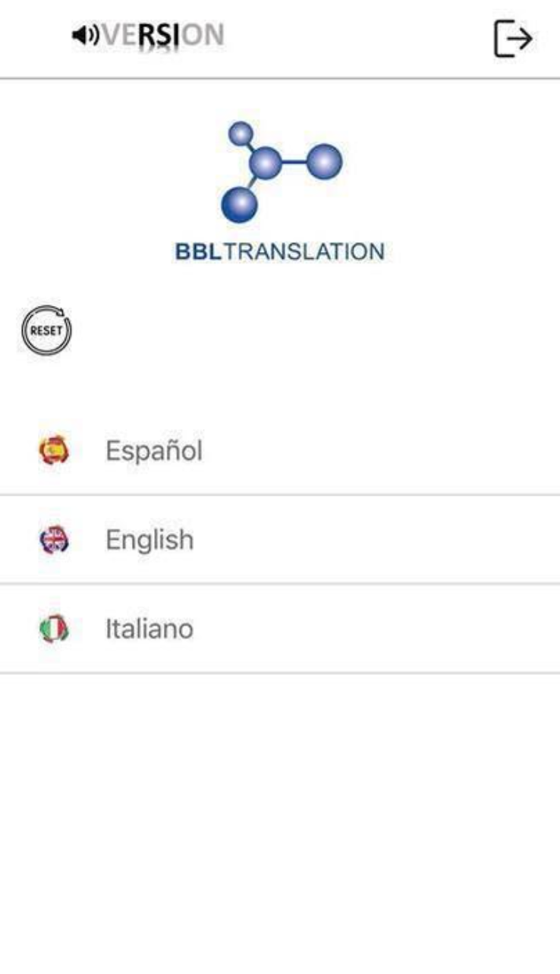Image resolution: width=560 pixels, height=974 pixels.
Task: Select the Italian flag icon
Action: 53,629
